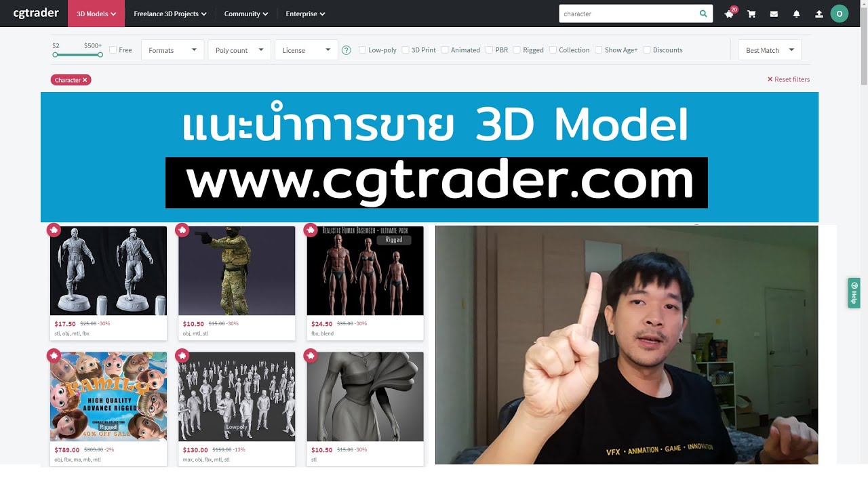Click the badge on armed soldier model

(182, 230)
